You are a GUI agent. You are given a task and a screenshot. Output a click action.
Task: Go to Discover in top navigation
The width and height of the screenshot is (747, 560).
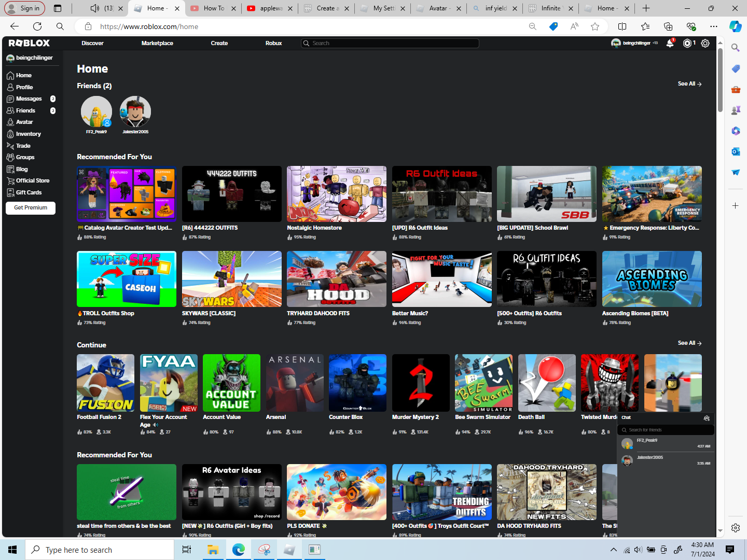[x=92, y=44]
